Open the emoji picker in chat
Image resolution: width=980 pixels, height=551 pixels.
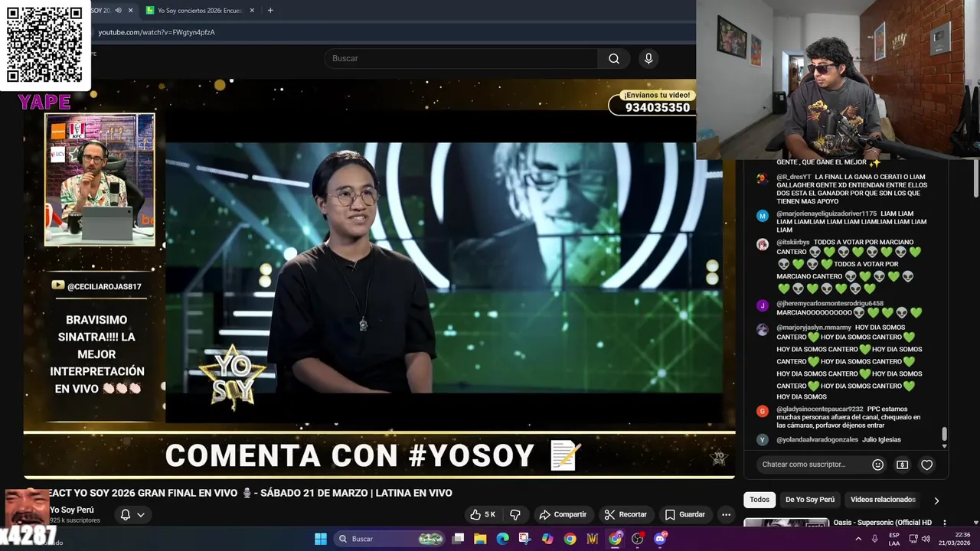coord(878,465)
